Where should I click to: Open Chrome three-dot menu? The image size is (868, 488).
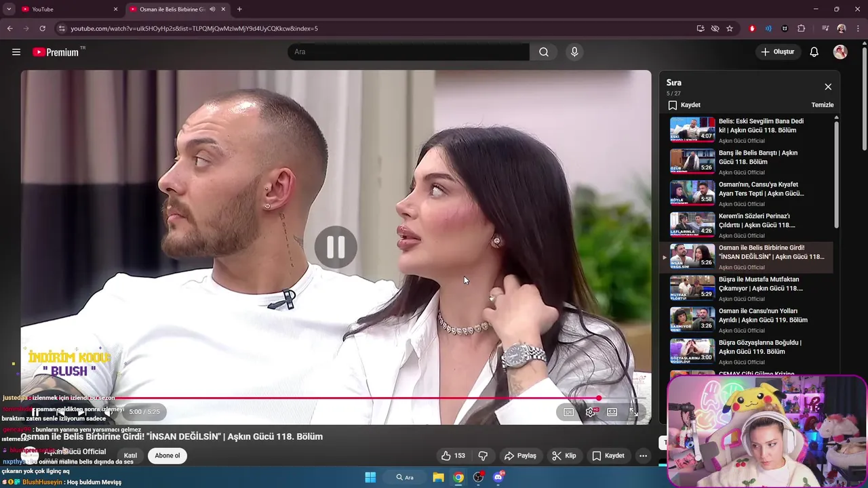[x=859, y=28]
